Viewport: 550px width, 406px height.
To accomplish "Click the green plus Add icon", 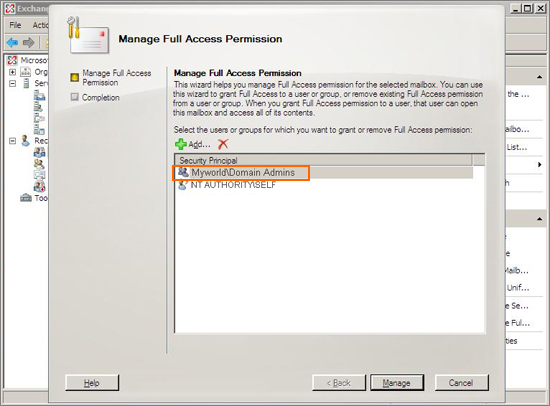I will coord(181,144).
